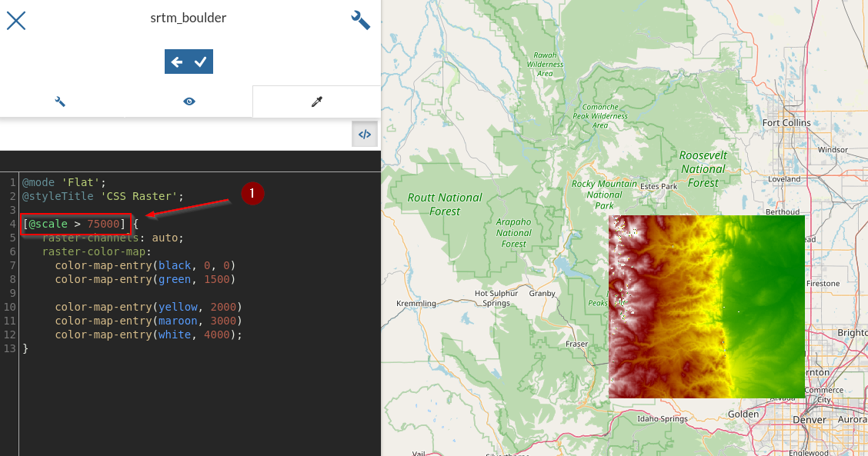Click the closing brace on line 13
The image size is (868, 456).
point(25,348)
